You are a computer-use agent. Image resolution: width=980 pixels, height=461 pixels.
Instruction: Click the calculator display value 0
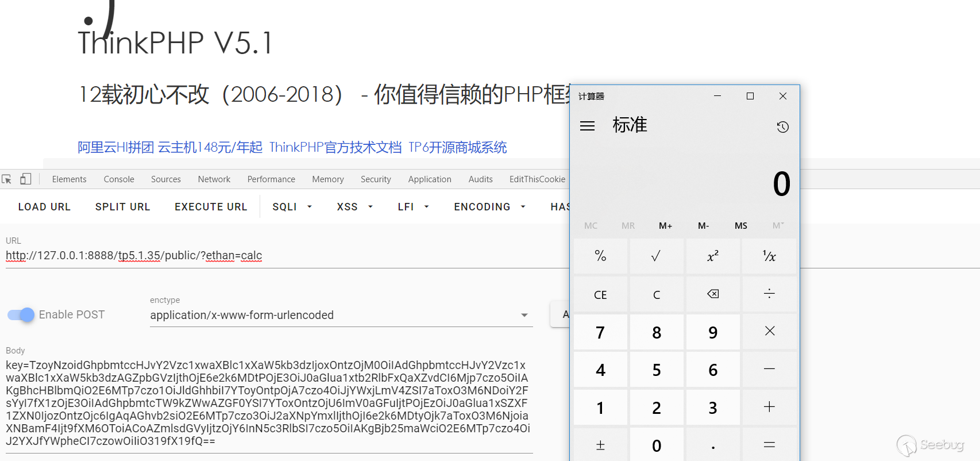781,184
